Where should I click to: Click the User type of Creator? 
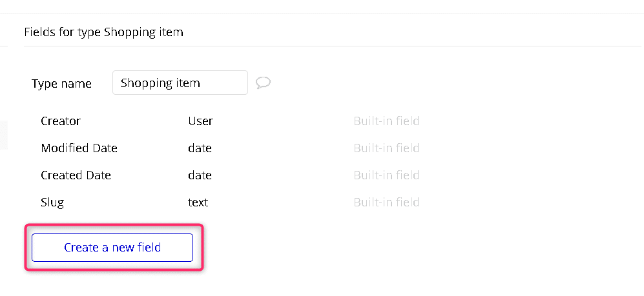(200, 121)
